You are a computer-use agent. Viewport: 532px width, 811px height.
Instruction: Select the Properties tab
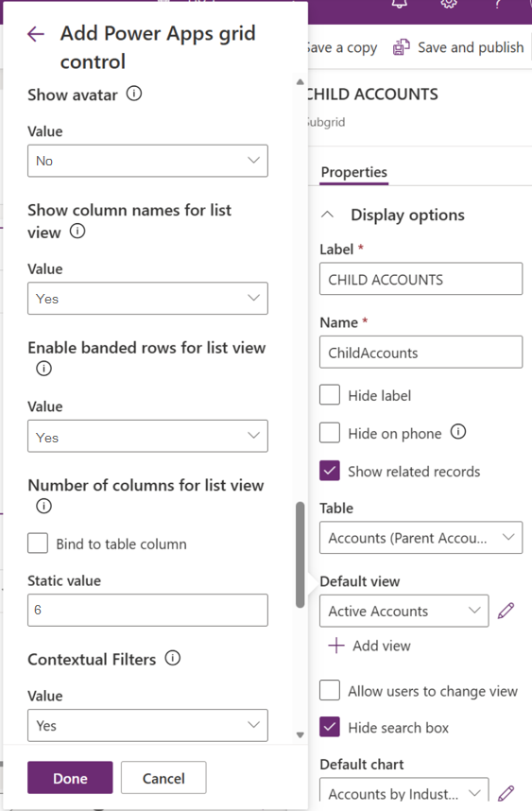[354, 172]
